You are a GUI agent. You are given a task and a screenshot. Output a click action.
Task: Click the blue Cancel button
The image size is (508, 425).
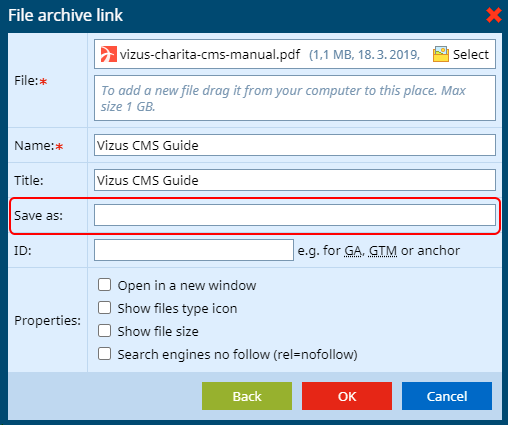click(447, 396)
